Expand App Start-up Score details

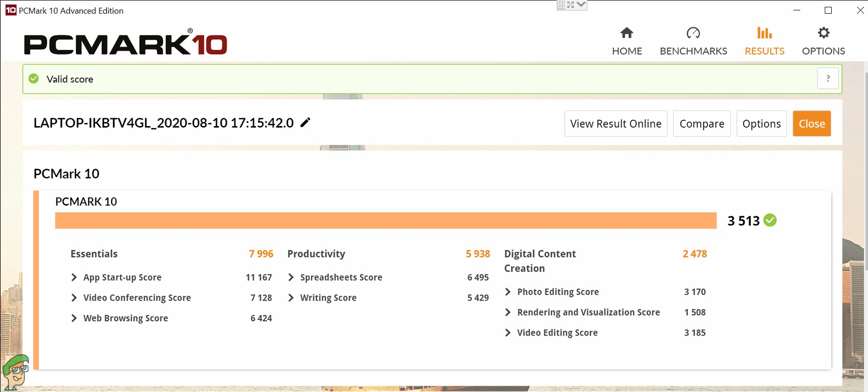point(74,277)
